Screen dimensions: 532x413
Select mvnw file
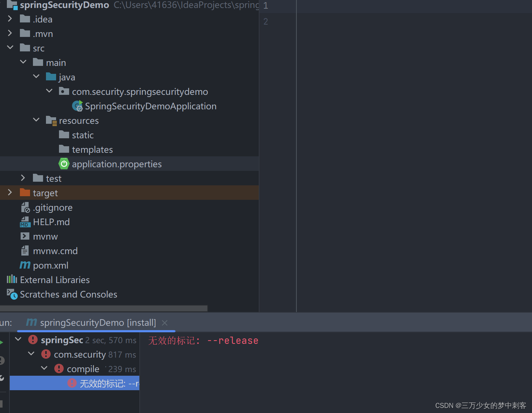[x=46, y=236]
